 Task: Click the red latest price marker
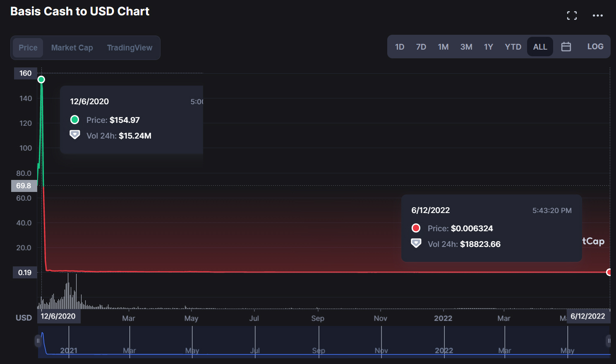click(609, 272)
